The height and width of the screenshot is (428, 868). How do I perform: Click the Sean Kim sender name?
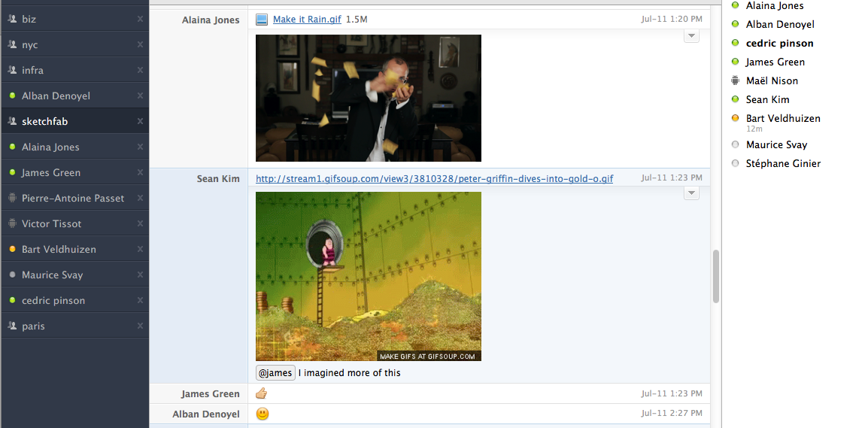218,178
